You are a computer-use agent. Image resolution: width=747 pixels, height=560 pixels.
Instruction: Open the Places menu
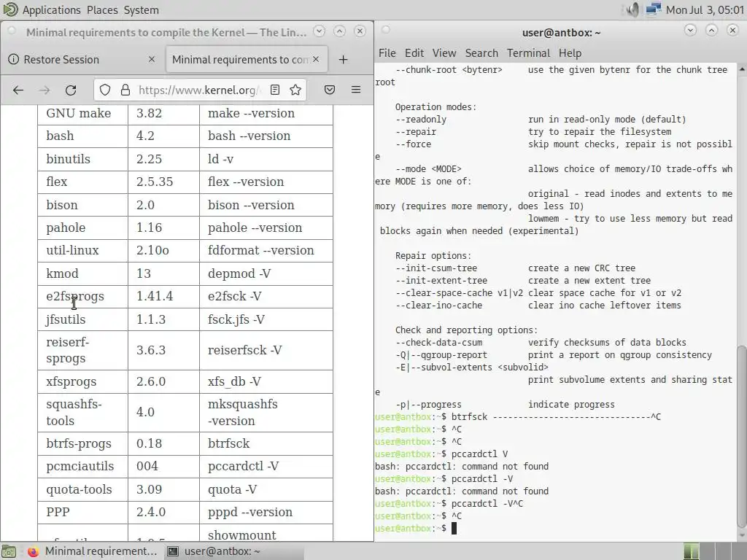point(102,10)
